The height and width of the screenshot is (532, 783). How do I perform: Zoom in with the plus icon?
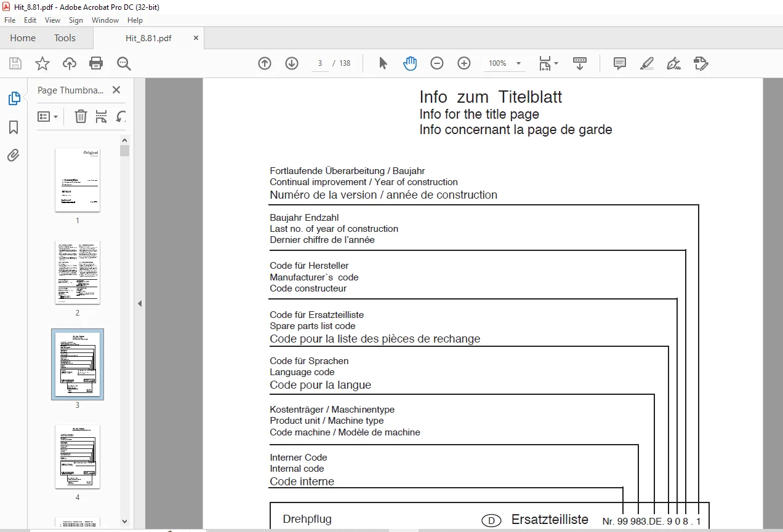(464, 63)
